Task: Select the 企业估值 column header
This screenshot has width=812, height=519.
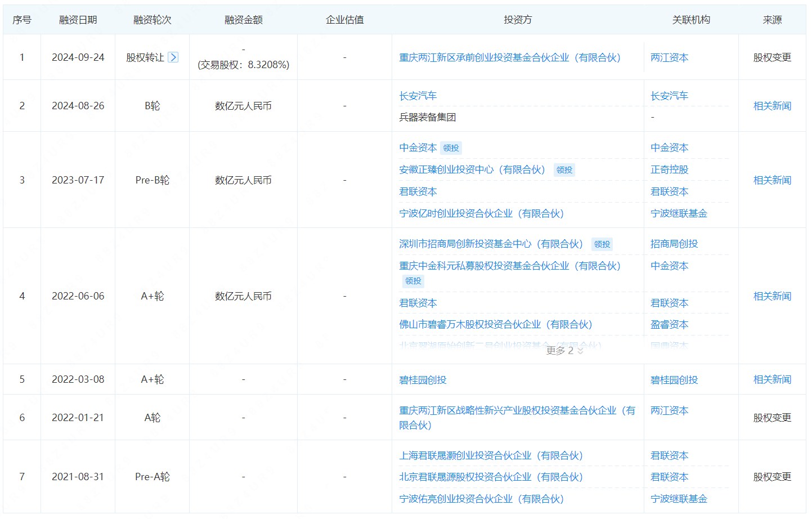Action: 345,20
